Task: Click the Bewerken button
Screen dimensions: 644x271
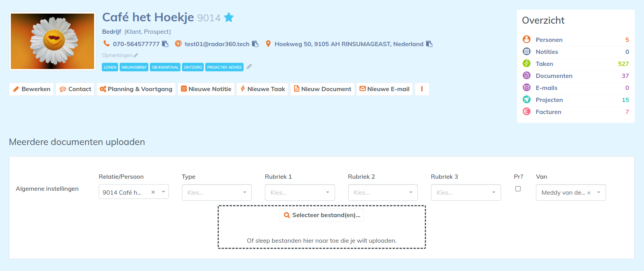Action: (31, 89)
